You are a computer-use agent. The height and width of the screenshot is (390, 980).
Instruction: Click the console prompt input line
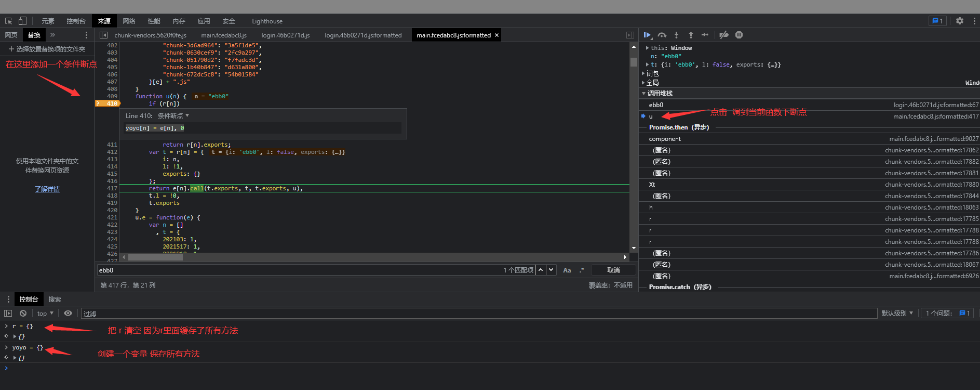pyautogui.click(x=493, y=368)
